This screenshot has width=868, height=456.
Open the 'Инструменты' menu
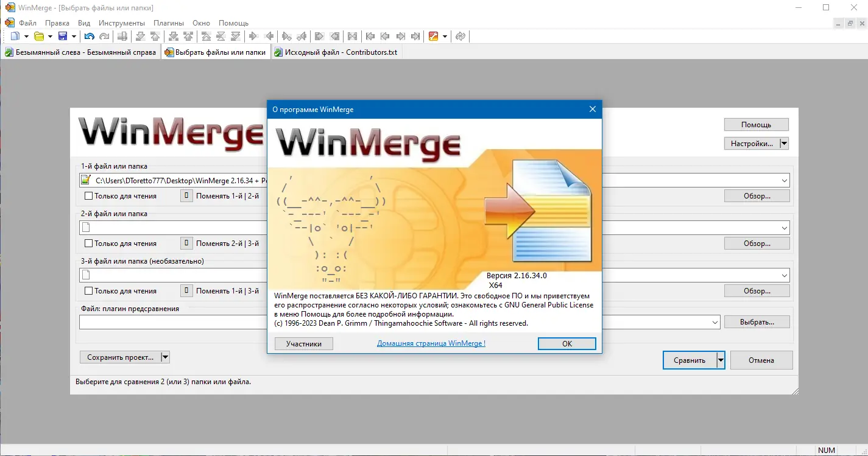click(x=122, y=23)
